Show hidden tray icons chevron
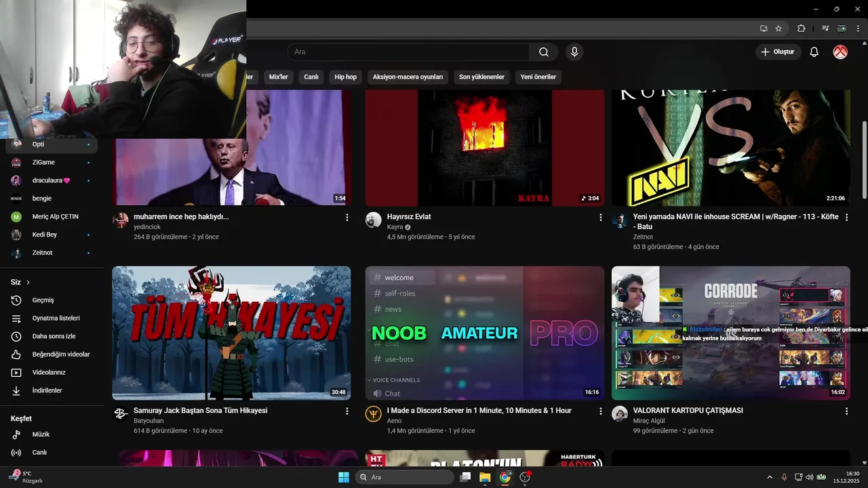Screen dimensions: 868x488 pyautogui.click(x=769, y=477)
